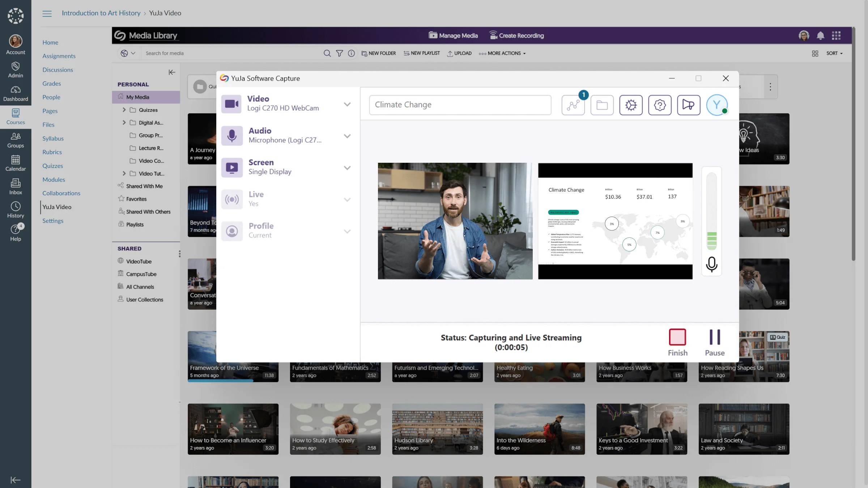The height and width of the screenshot is (488, 868).
Task: Click the Canvas logo icon in global sidebar
Action: tap(16, 16)
